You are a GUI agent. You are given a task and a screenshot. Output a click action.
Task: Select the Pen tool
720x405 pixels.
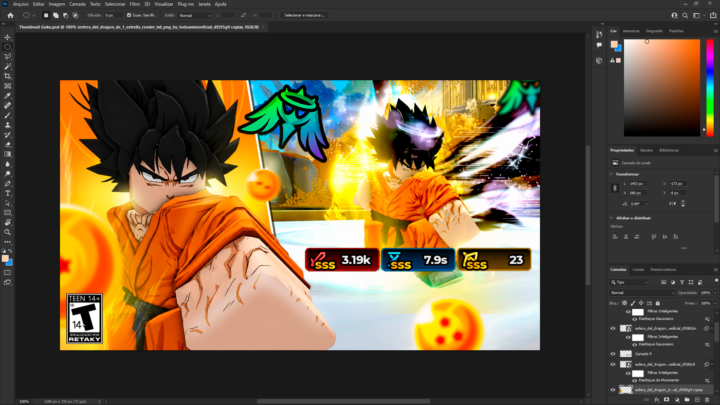pos(7,184)
